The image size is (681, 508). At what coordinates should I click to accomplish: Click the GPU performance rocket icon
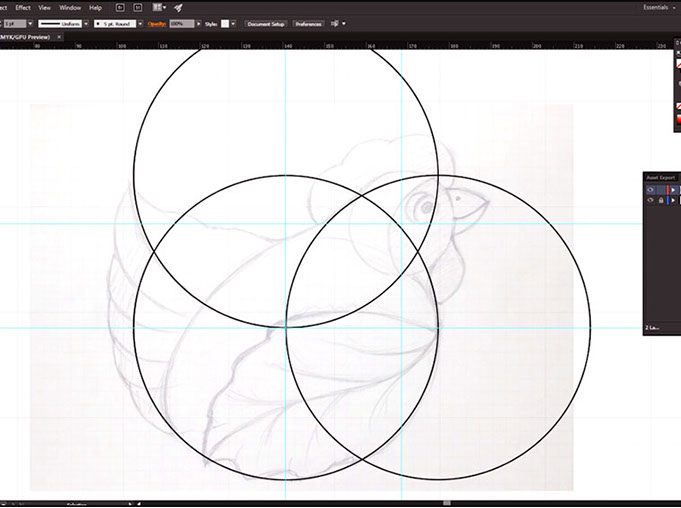coord(178,7)
